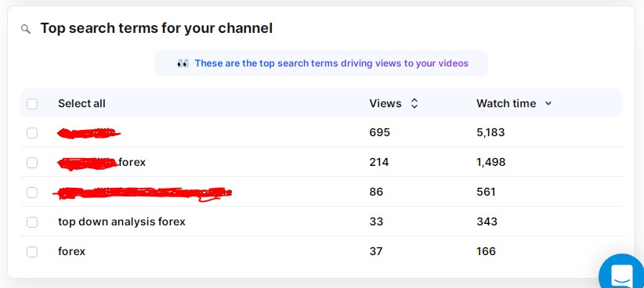Click 'Top search terms for your channel' heading
Image resolution: width=644 pixels, height=288 pixels.
156,28
